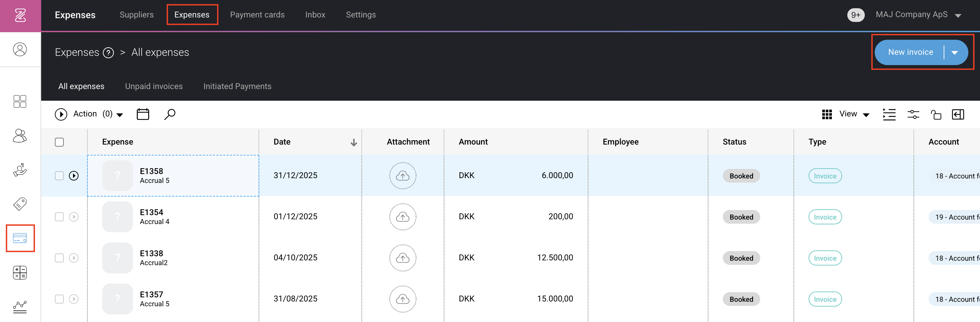Viewport: 980px width, 322px height.
Task: Click the upload attachment icon for E1358
Action: [x=403, y=176]
